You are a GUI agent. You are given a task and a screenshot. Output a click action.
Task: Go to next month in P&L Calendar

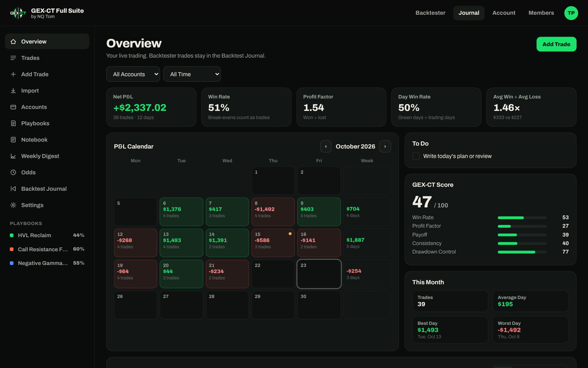[x=385, y=147]
